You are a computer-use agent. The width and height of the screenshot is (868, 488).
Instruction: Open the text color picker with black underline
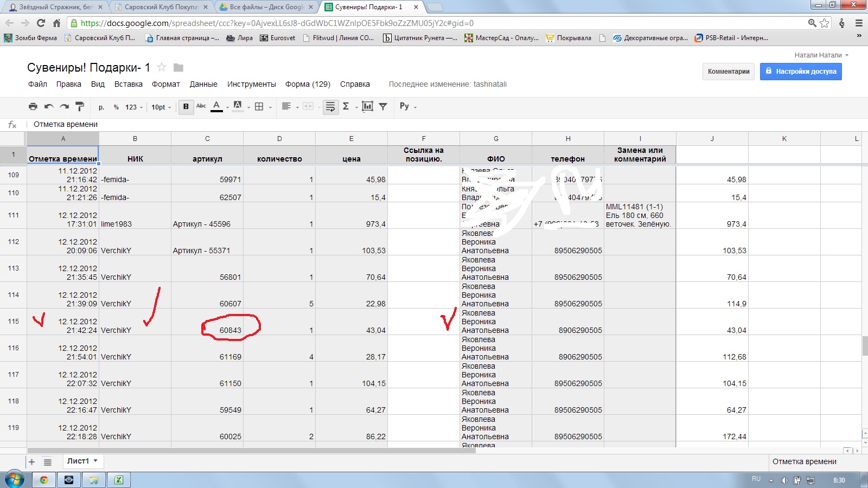(x=216, y=106)
